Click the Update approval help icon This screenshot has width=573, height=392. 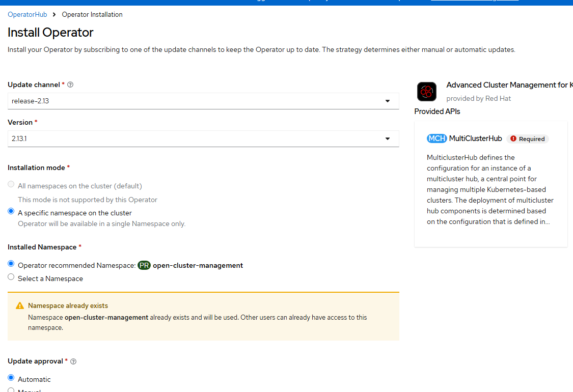73,361
